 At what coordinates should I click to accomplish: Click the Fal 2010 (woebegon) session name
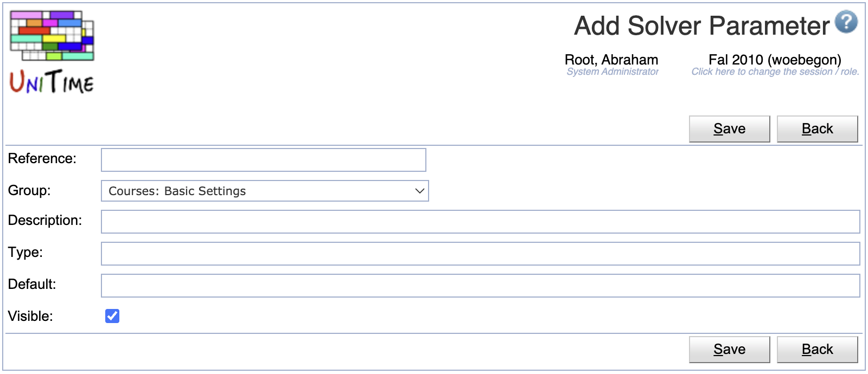pos(775,60)
